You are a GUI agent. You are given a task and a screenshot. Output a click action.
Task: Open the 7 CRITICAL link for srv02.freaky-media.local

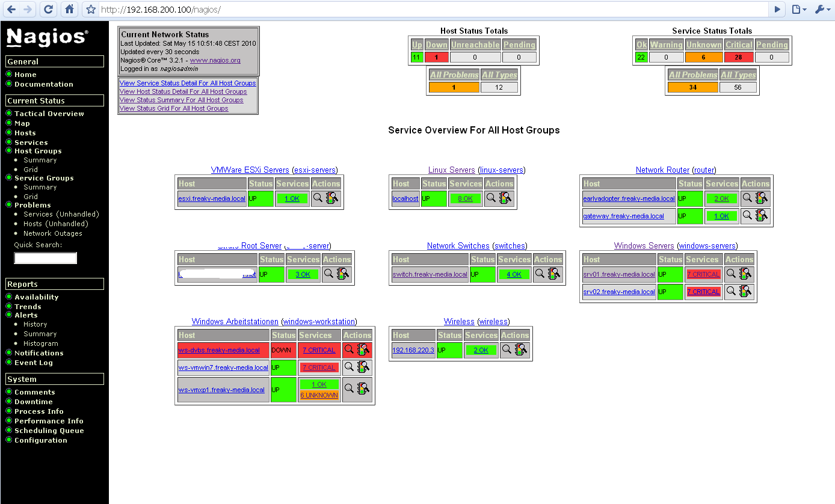[x=703, y=292]
